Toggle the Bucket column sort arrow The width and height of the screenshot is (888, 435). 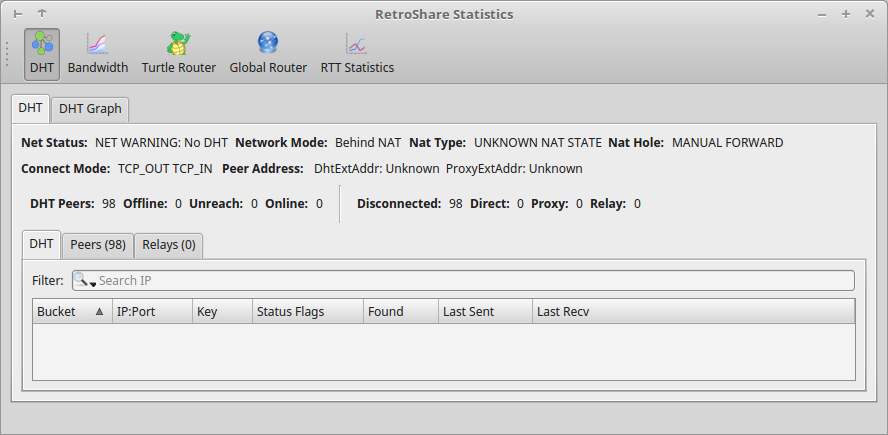[99, 311]
